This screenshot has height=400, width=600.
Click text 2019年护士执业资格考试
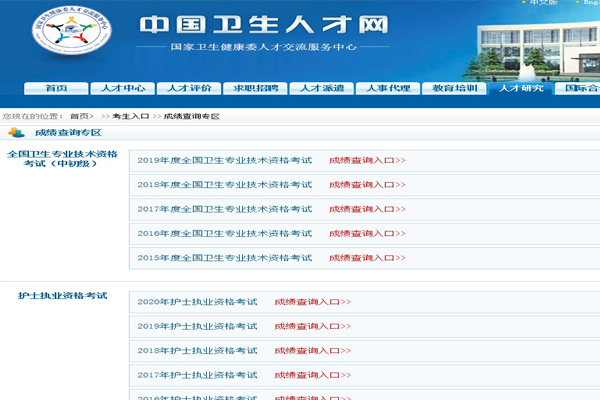197,327
